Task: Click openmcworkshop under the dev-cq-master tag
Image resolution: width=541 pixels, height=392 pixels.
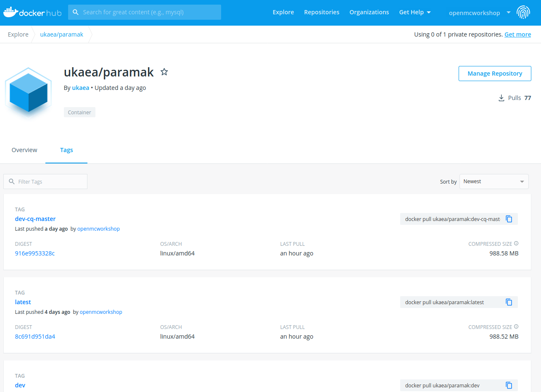Action: point(98,229)
